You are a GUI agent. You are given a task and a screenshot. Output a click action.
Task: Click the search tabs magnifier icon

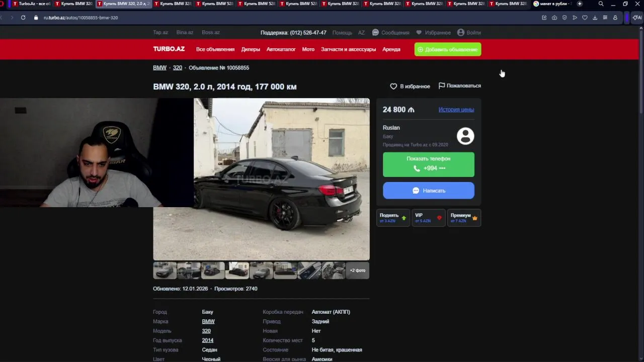pos(601,4)
